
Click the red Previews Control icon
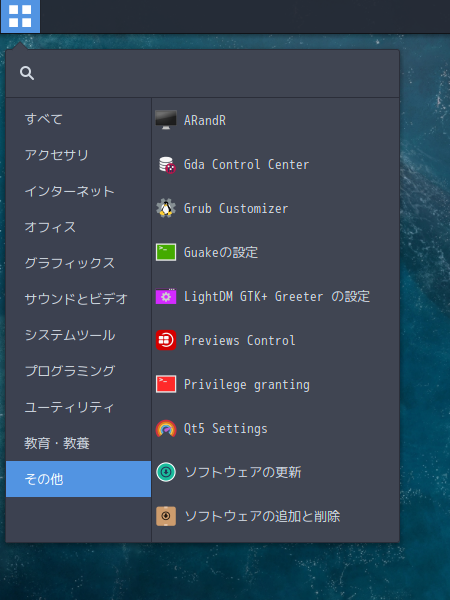click(166, 340)
